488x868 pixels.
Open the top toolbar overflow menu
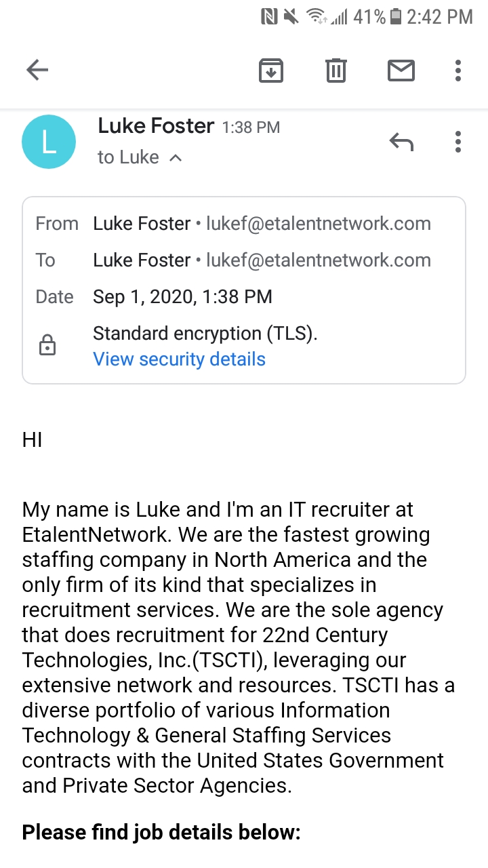(458, 71)
